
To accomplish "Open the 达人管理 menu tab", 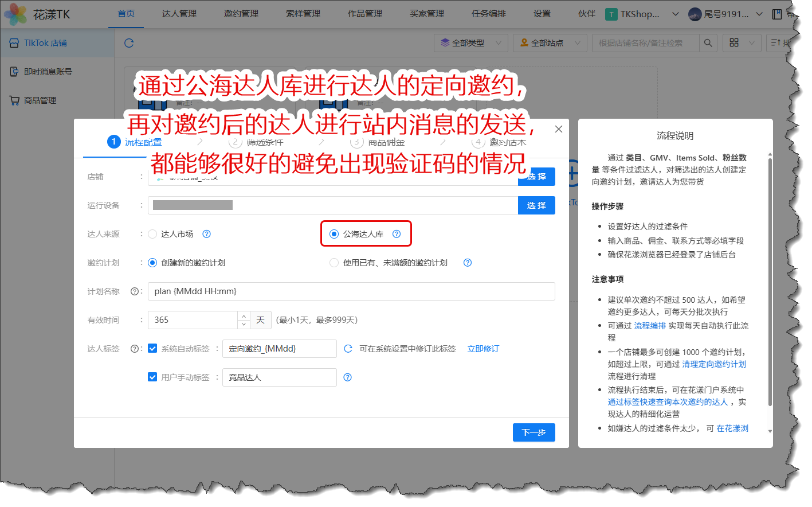I will pyautogui.click(x=179, y=14).
